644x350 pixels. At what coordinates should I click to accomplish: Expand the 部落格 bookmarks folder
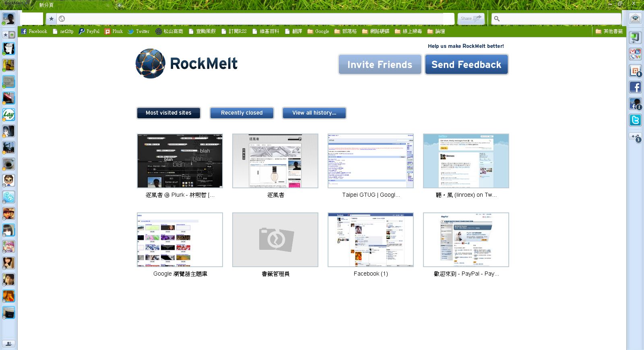pos(346,31)
